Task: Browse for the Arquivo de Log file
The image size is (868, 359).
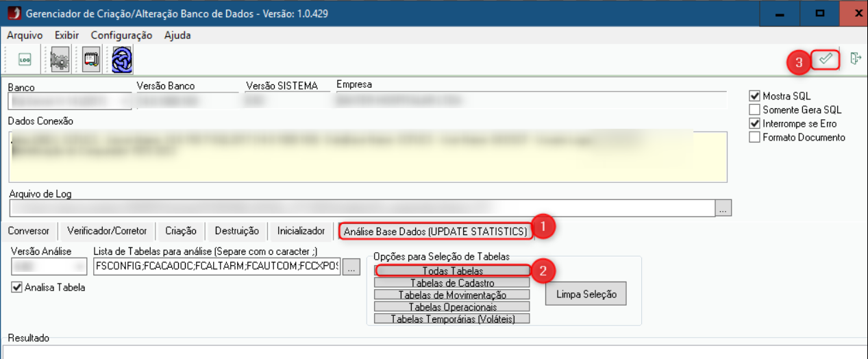Action: tap(723, 209)
